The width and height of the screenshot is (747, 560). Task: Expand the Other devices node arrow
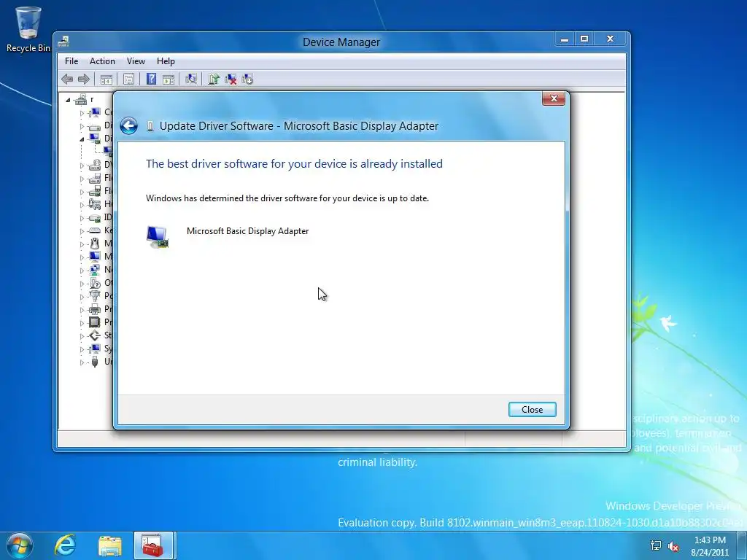click(x=82, y=284)
